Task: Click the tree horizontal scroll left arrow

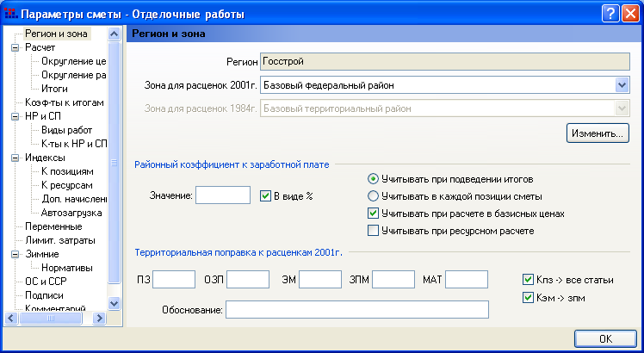Action: coord(10,318)
